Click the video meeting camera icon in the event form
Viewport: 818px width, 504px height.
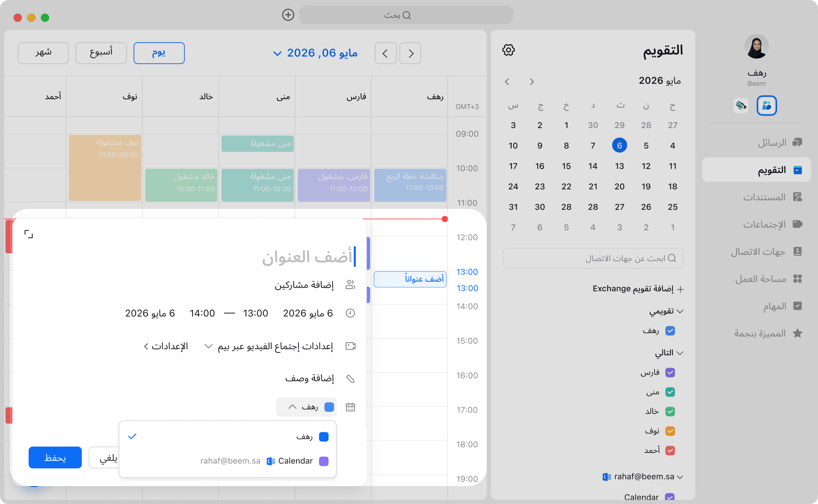(350, 346)
